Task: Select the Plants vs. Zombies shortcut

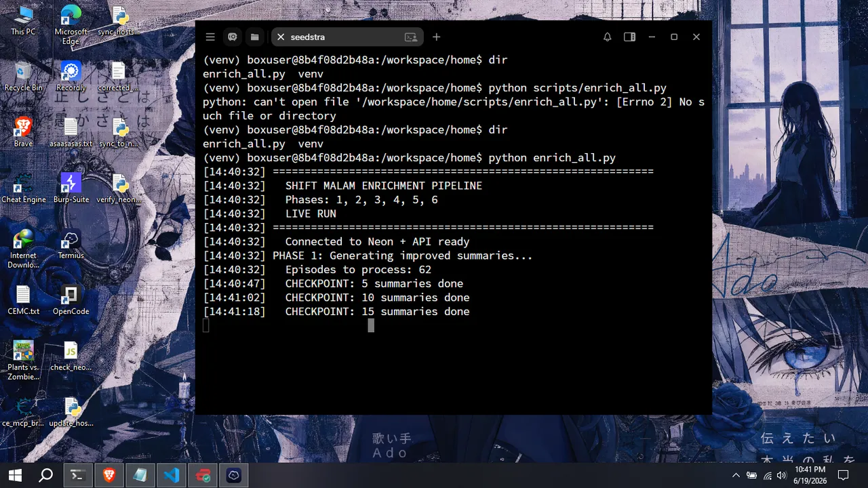Action: (23, 361)
